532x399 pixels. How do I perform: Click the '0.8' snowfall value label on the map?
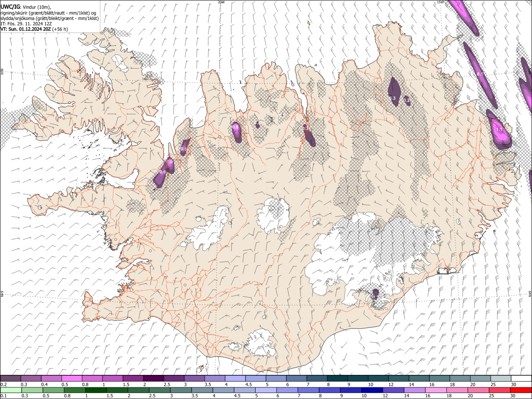tap(235, 127)
